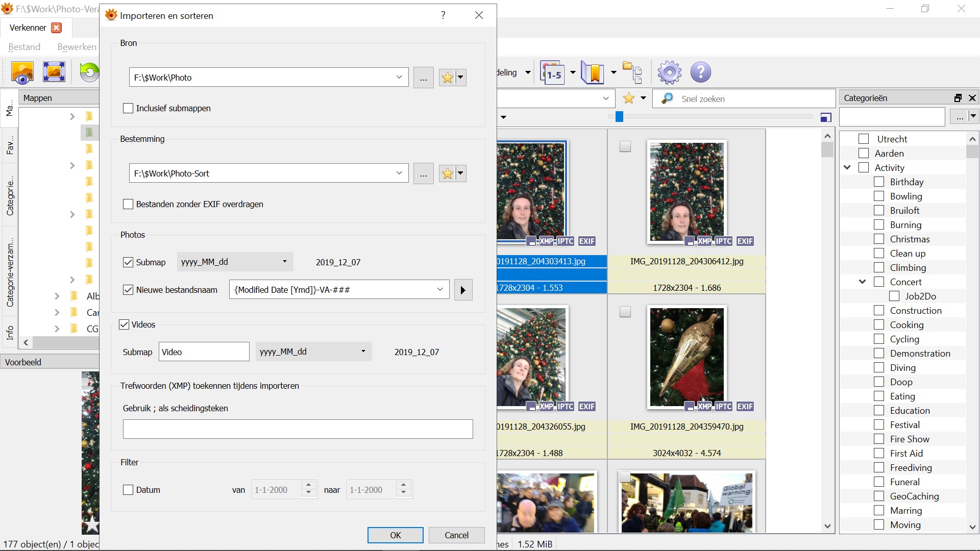Click the rotate green arrow toolbar icon

click(x=89, y=72)
